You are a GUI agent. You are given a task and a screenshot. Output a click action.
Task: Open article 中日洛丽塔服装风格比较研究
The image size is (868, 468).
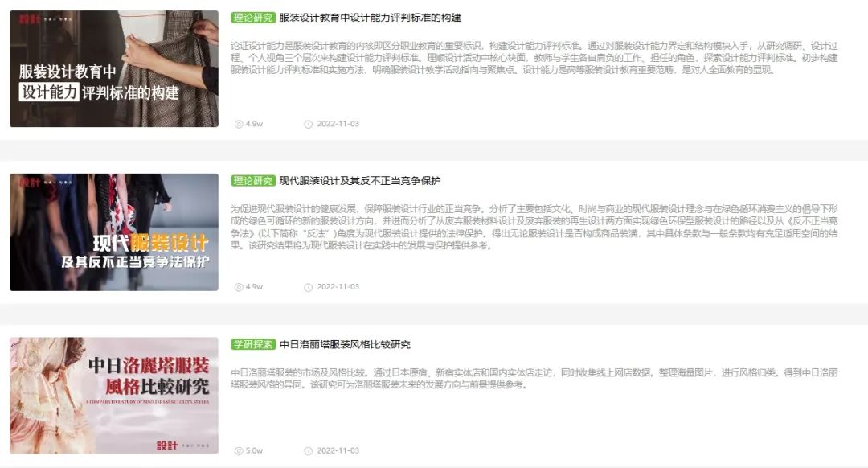point(345,344)
